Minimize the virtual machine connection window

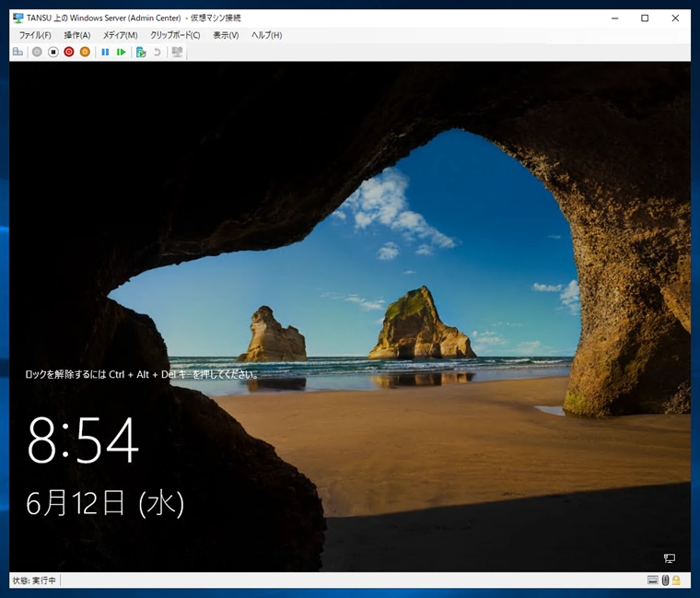click(614, 18)
